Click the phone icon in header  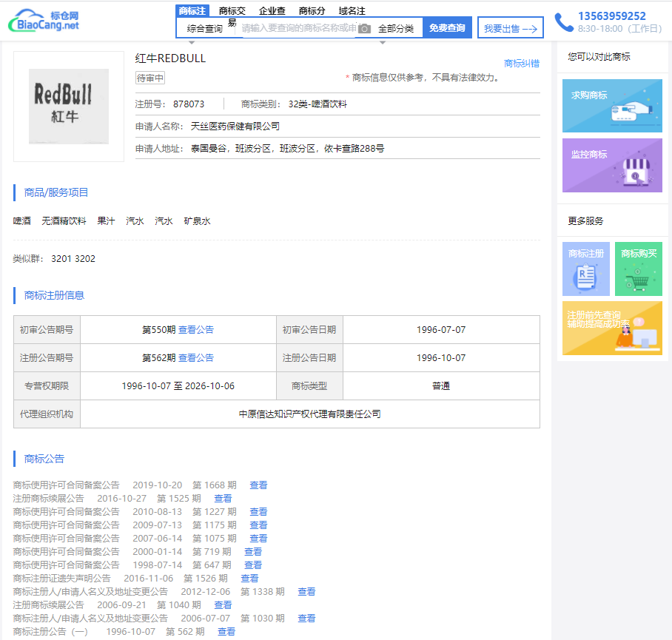(563, 22)
